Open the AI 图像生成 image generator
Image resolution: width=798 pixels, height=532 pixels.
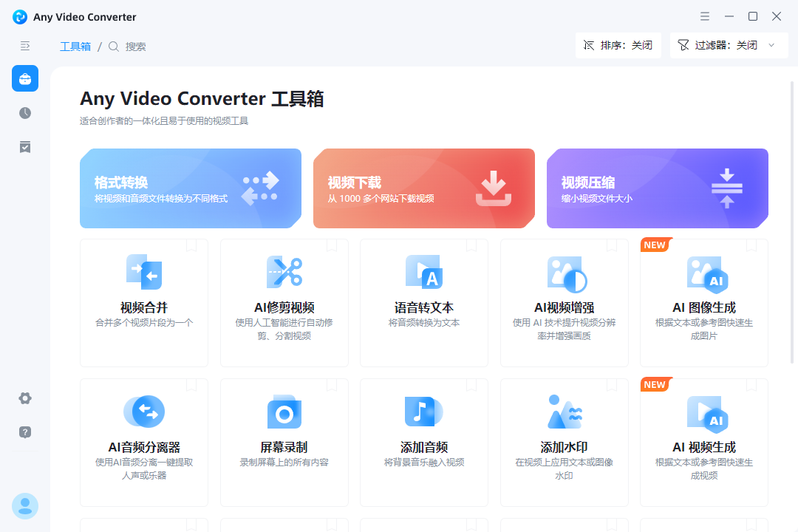pos(703,303)
